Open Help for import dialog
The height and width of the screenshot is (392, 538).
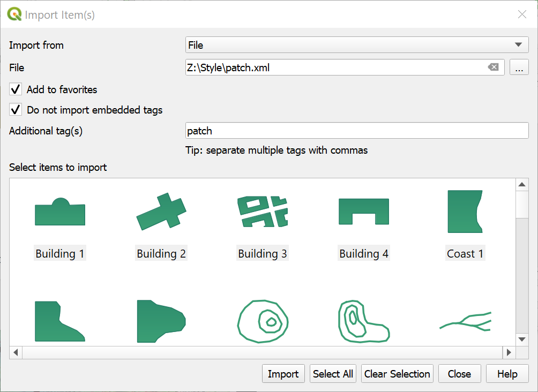tap(507, 373)
